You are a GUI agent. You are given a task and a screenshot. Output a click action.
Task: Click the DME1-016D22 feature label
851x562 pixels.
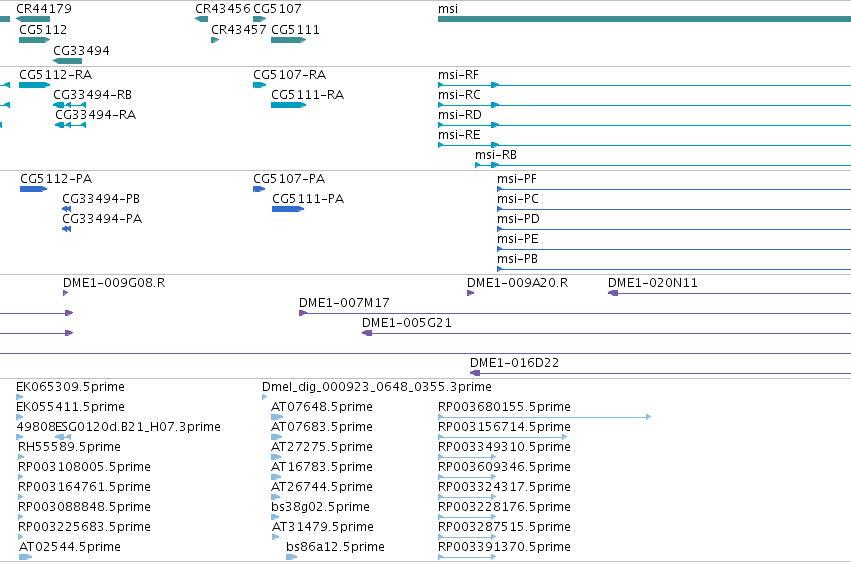coord(515,363)
